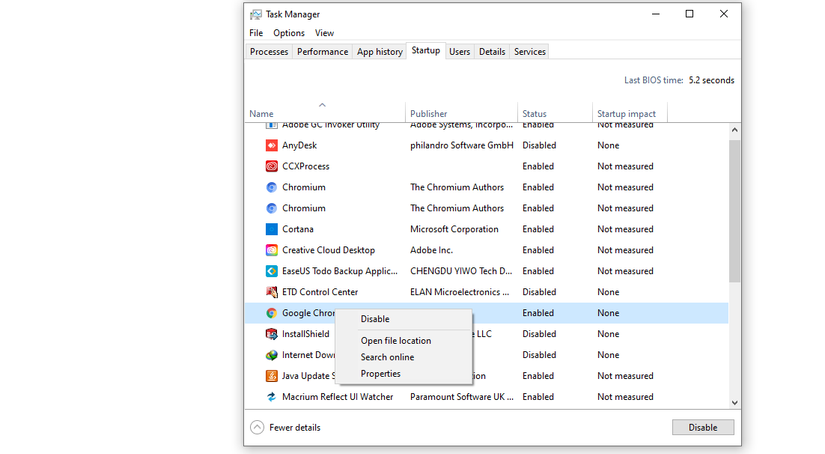Sort by Startup impact column header
The image size is (825, 454).
point(626,114)
